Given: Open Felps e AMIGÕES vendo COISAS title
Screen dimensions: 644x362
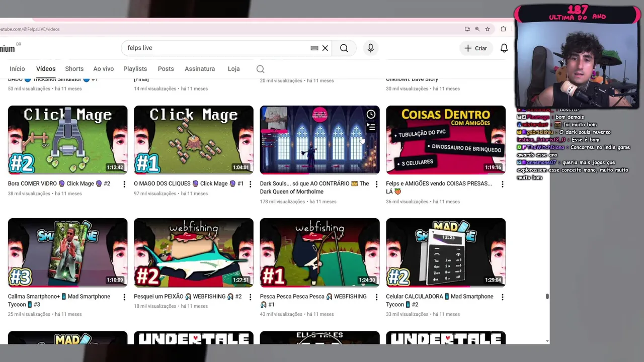Looking at the screenshot, I should pyautogui.click(x=439, y=188).
